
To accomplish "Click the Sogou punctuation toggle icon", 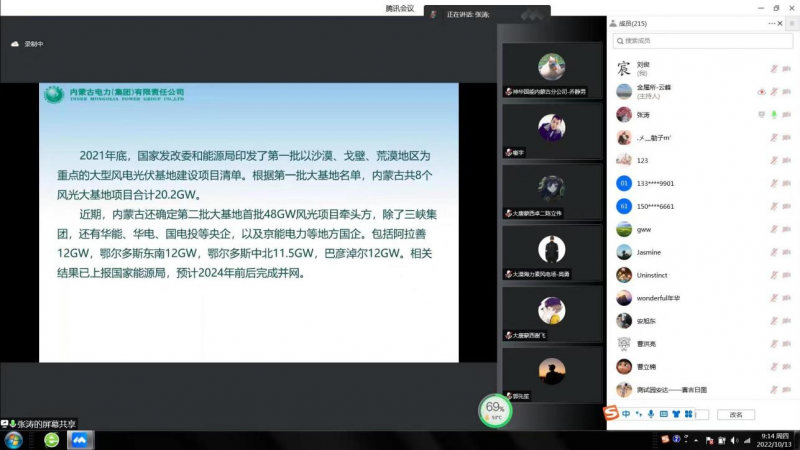I will 639,414.
